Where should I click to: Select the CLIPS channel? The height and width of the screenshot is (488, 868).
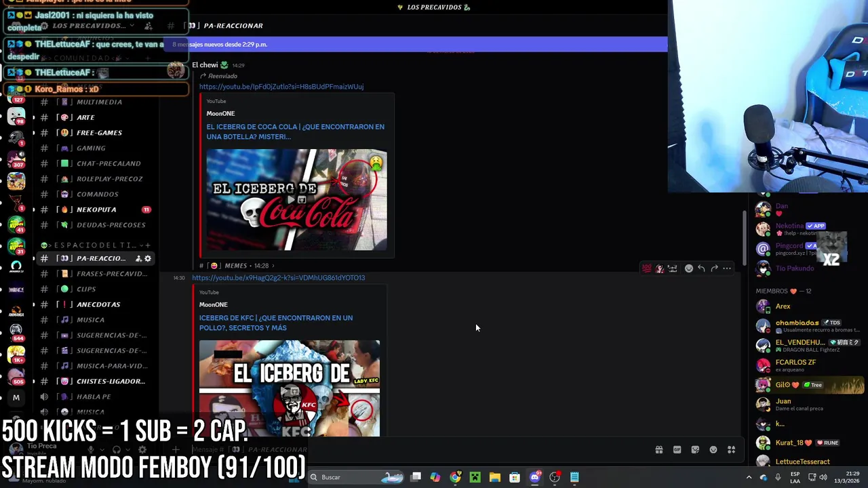[95, 289]
